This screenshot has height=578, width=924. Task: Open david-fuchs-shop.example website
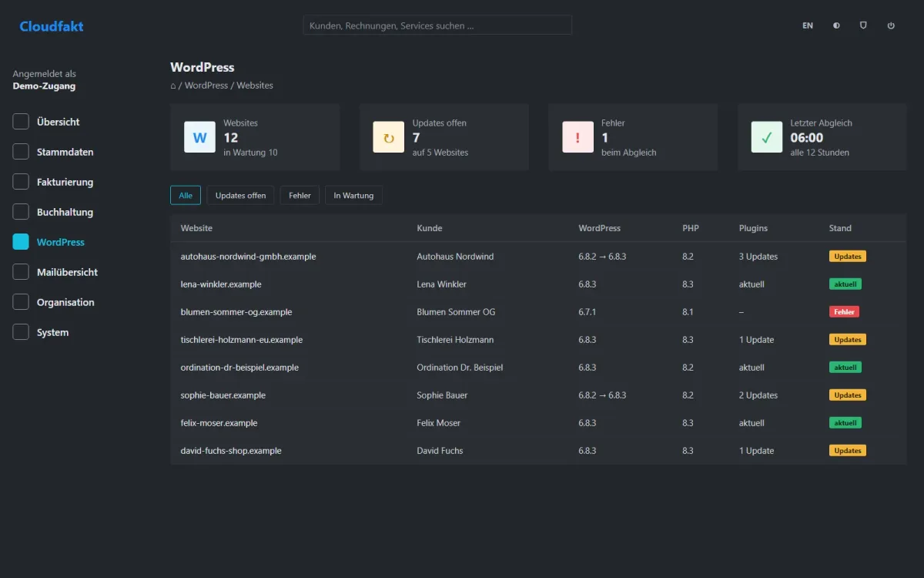(231, 450)
